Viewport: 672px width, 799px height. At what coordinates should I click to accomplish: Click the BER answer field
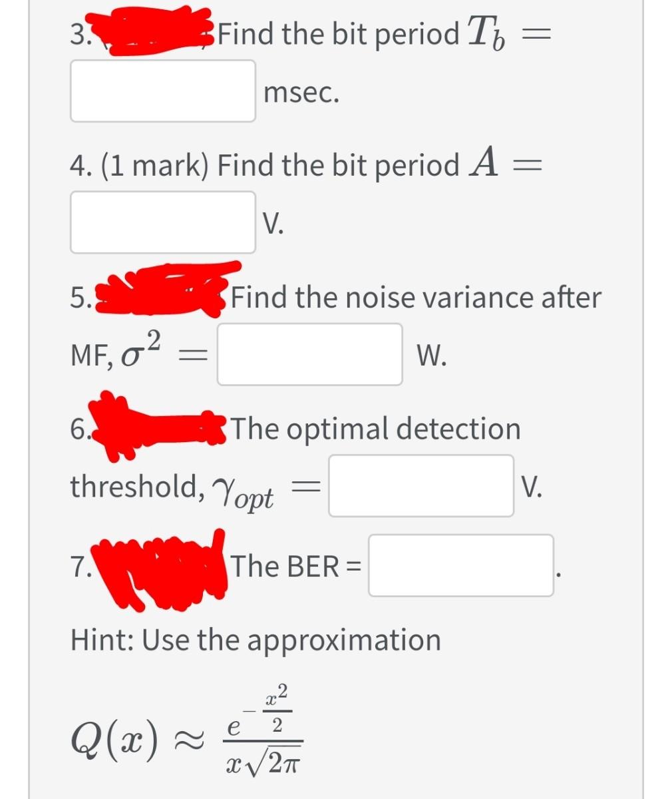[461, 567]
